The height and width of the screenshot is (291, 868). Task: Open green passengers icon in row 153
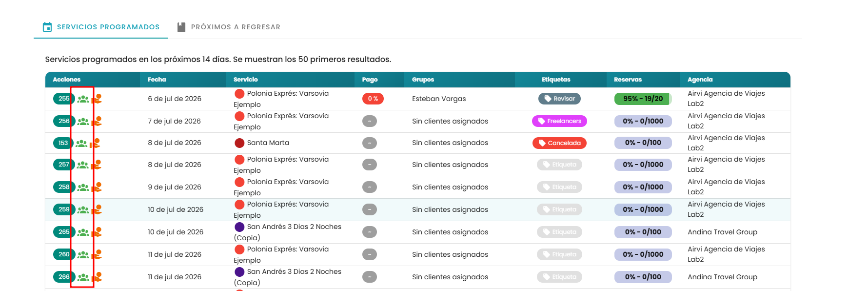pyautogui.click(x=81, y=144)
